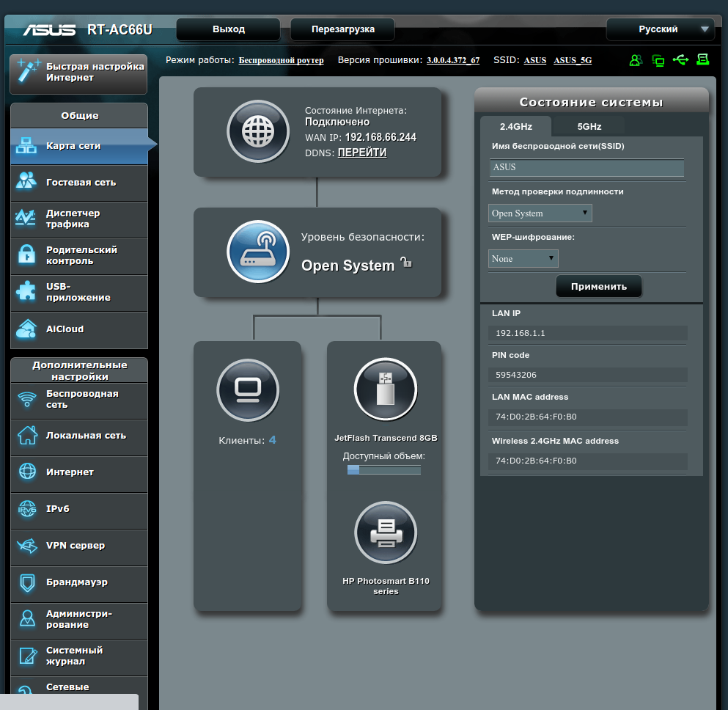Open the Брандмауэр menu item

pos(79,584)
